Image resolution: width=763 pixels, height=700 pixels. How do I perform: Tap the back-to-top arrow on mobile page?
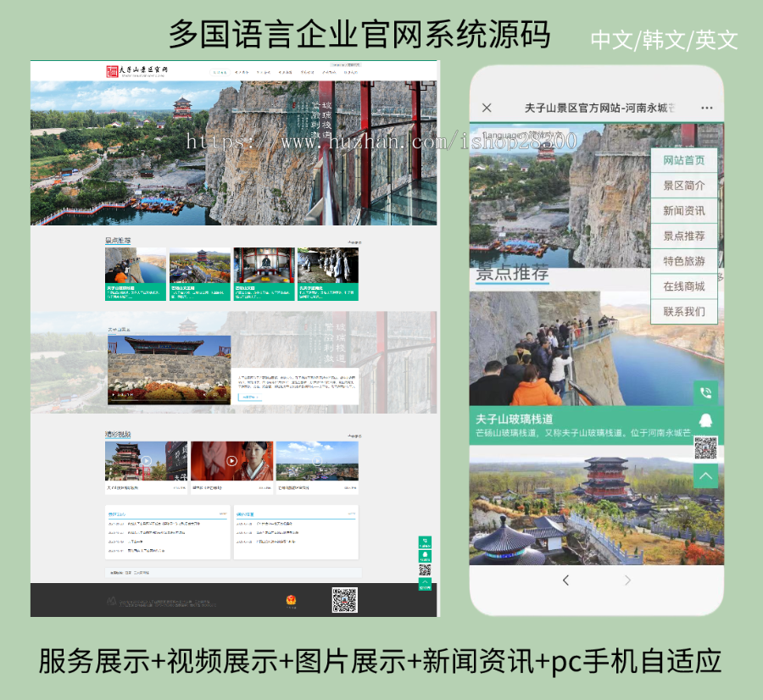(x=705, y=475)
